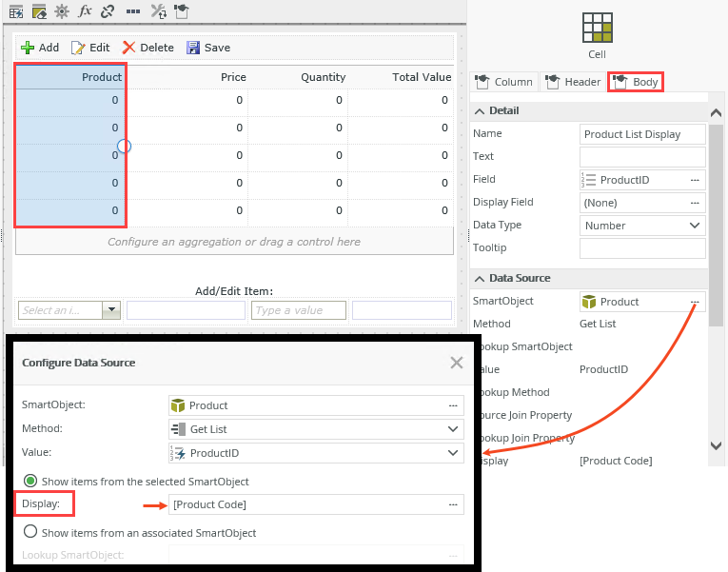Click the SmartObject Product field in dialog
The width and height of the screenshot is (728, 572).
[x=316, y=405]
